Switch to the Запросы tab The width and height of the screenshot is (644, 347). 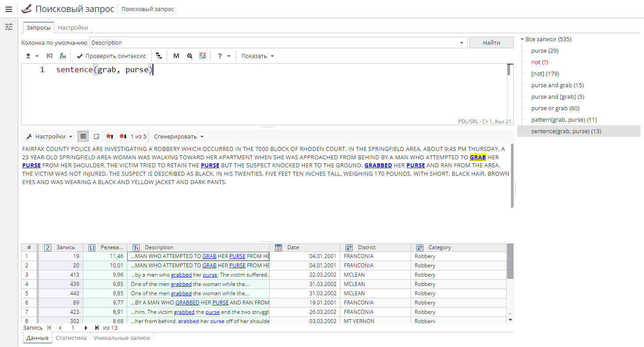38,27
